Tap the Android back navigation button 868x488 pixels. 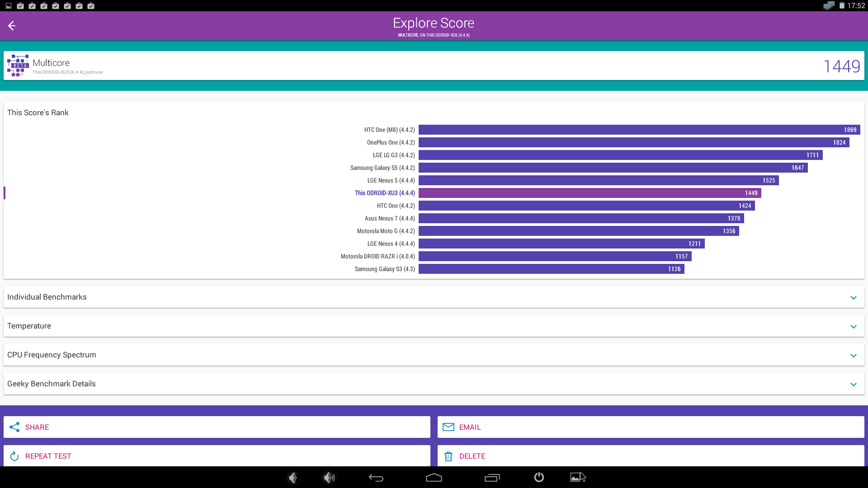pyautogui.click(x=376, y=478)
